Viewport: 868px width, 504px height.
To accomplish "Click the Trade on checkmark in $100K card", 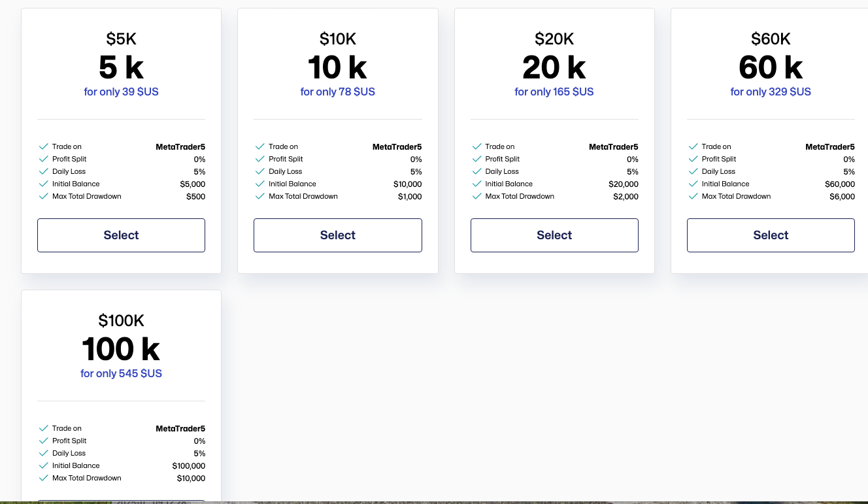I will [44, 428].
